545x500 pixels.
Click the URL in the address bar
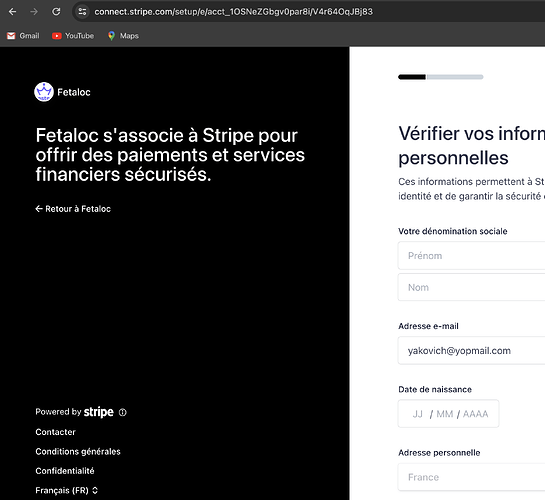coord(234,12)
